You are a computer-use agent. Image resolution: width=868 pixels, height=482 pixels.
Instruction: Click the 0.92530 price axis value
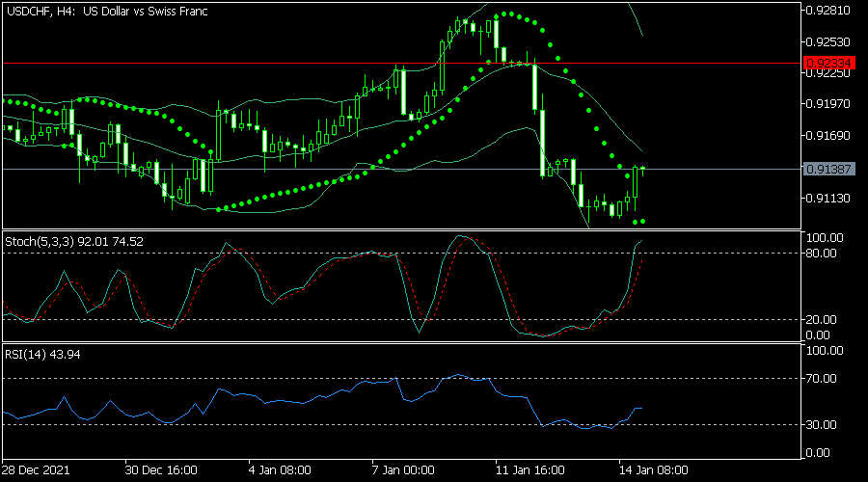point(828,42)
